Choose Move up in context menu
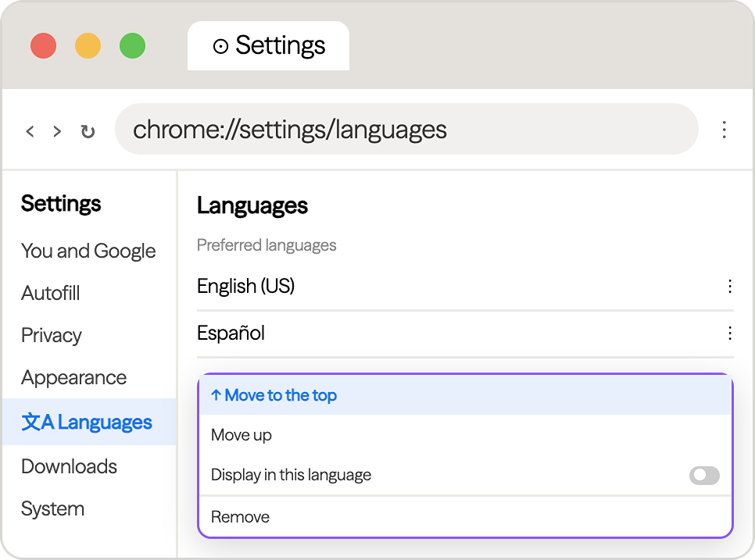755x560 pixels. click(x=466, y=435)
